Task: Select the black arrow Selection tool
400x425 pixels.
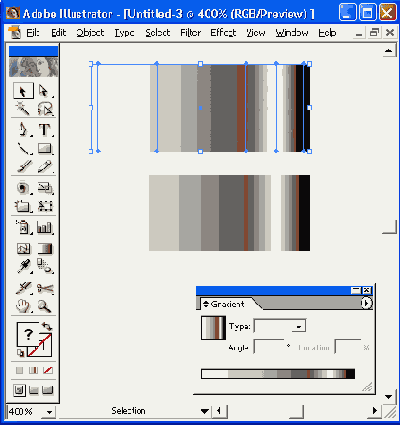Action: click(x=23, y=91)
